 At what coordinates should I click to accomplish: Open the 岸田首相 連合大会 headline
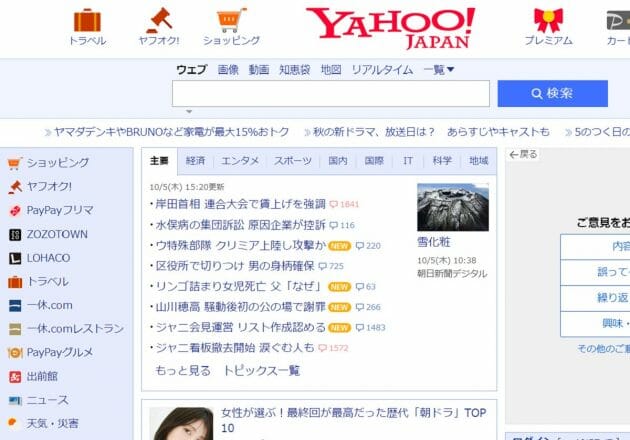pos(240,204)
